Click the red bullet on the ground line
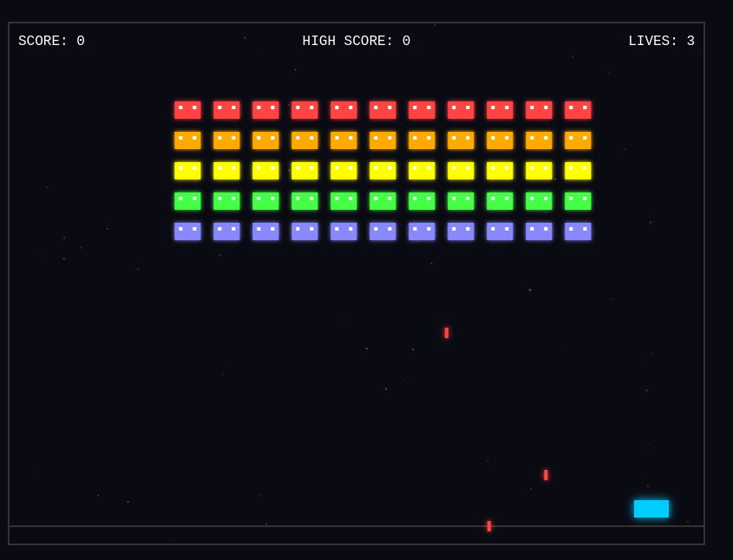Viewport: 733px width, 560px height. (489, 526)
